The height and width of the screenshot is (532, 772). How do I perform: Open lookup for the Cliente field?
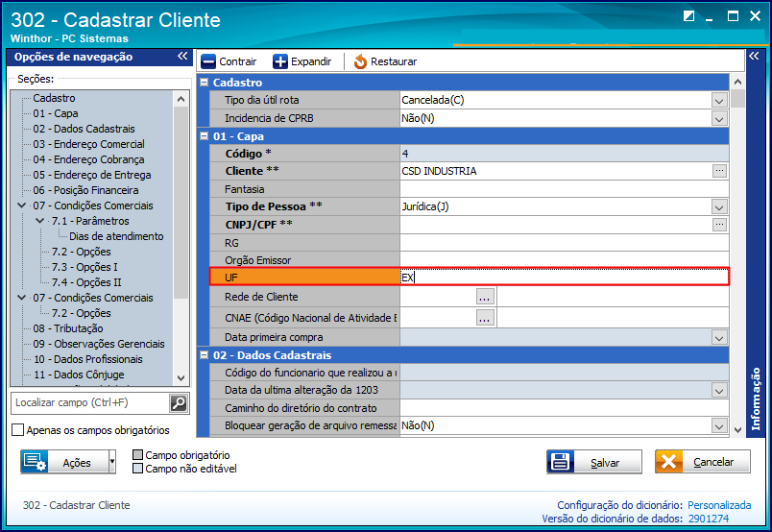coord(719,171)
